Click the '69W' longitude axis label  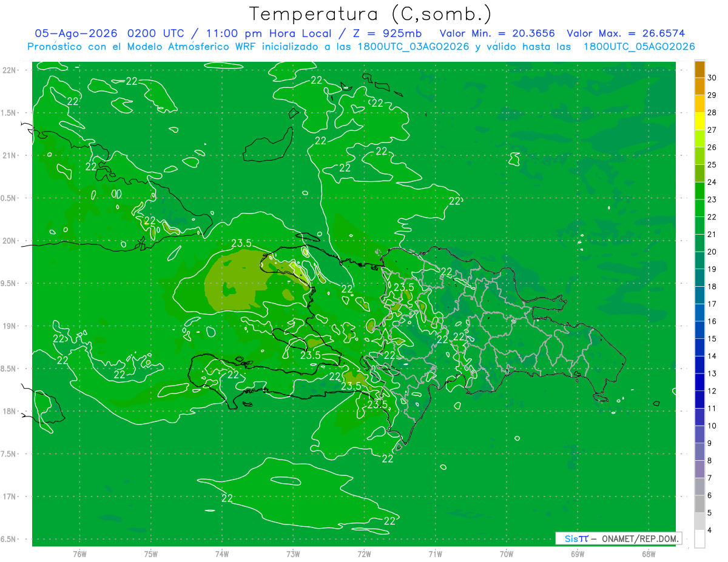pos(578,554)
